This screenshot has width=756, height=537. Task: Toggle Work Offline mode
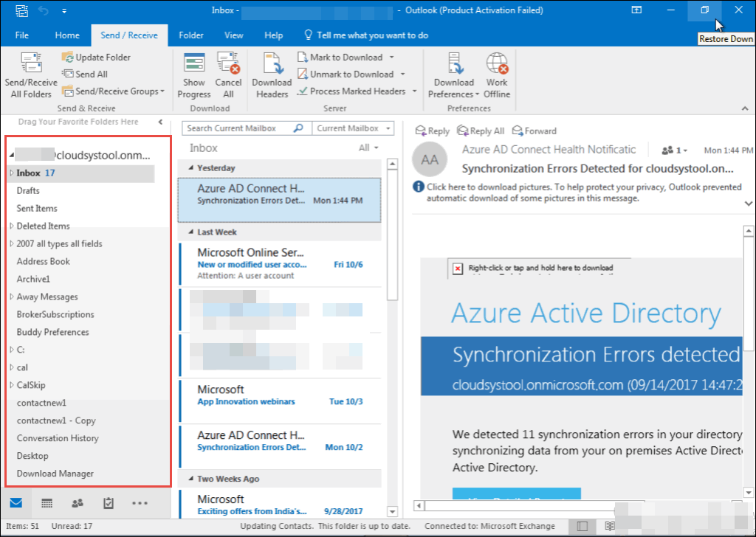497,76
